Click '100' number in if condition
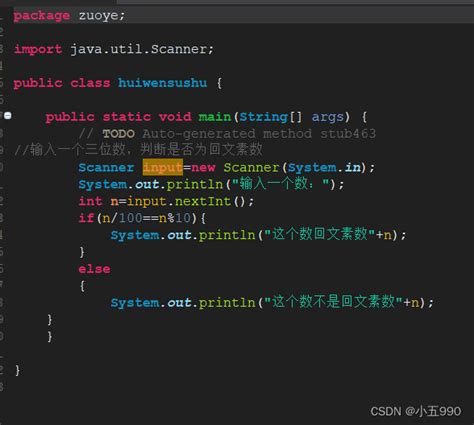This screenshot has height=425, width=474. (x=130, y=218)
